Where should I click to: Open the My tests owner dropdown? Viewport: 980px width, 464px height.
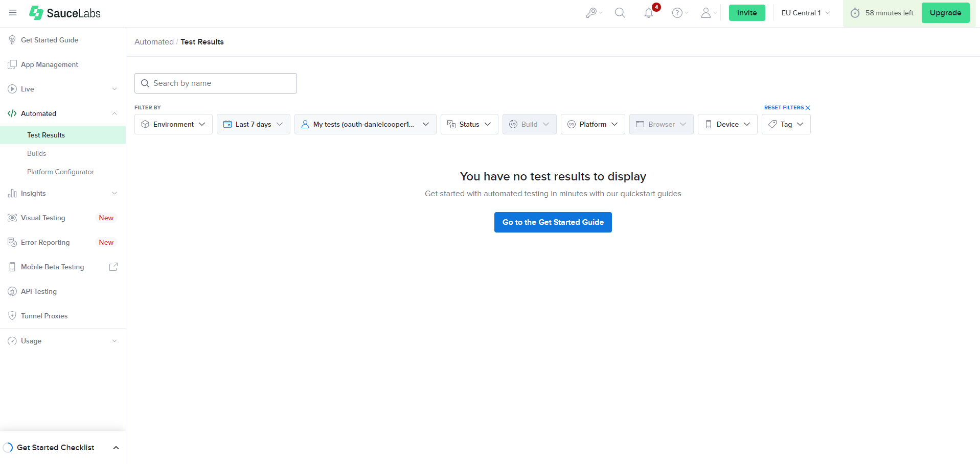tap(366, 124)
